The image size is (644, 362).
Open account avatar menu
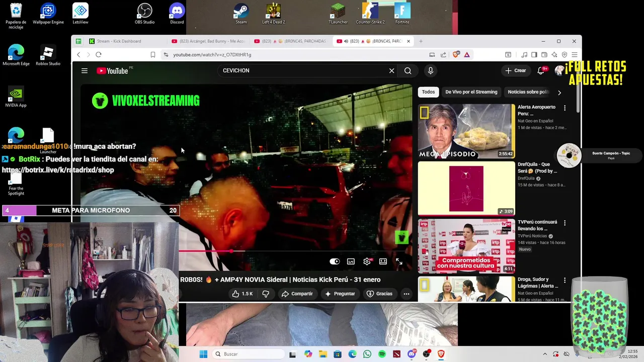(x=559, y=71)
